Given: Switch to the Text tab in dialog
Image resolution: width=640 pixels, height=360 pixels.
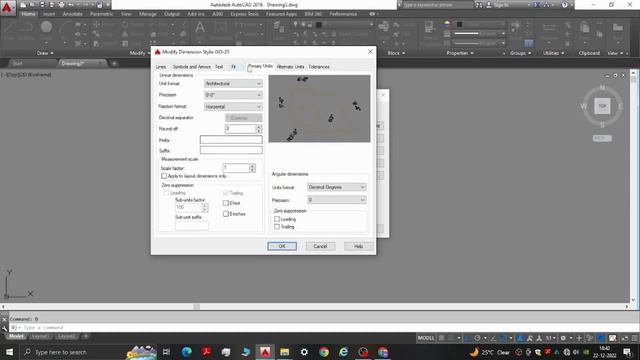Looking at the screenshot, I should tap(219, 67).
